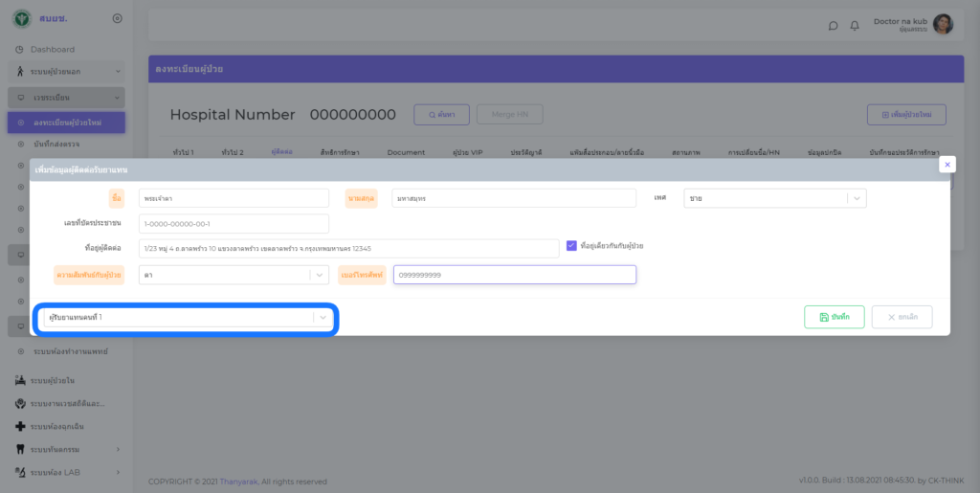This screenshot has width=980, height=493.
Task: Click the chat bubble icon in header
Action: (833, 26)
